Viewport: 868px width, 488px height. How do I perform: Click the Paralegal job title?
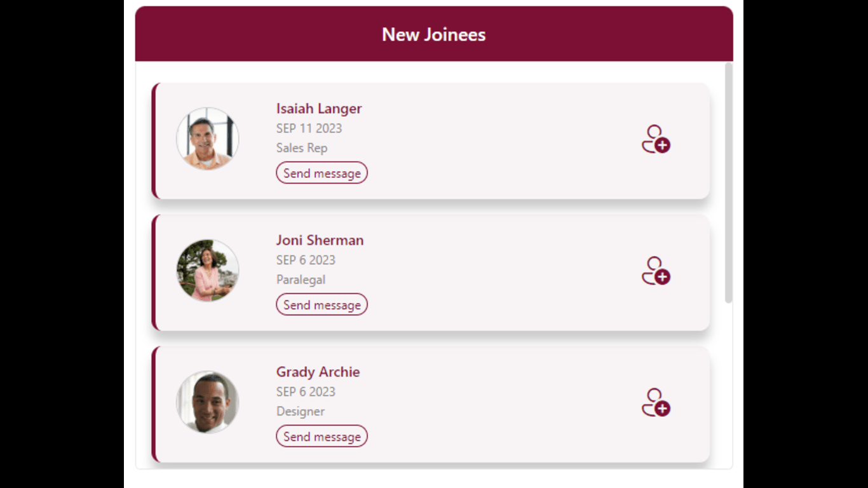[301, 280]
